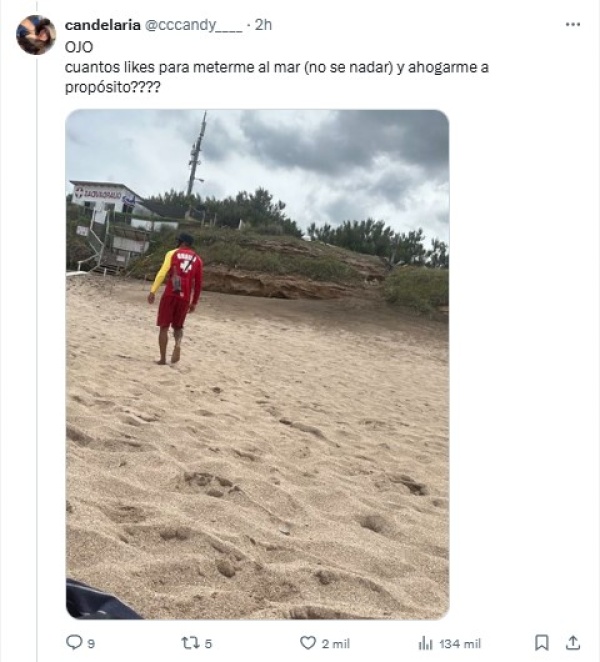
Task: Open the tweet via the 2h timestamp
Action: tap(263, 25)
